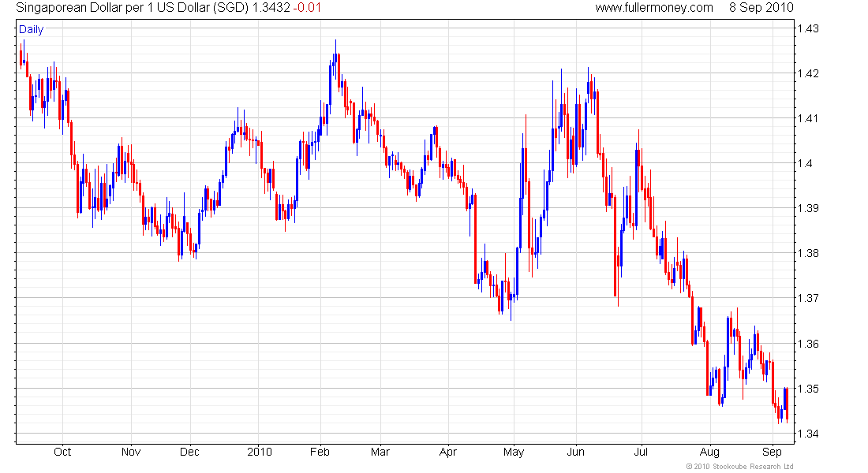Screen dimensions: 868x473
Task: Click the Mar label on time axis
Action: pos(380,452)
